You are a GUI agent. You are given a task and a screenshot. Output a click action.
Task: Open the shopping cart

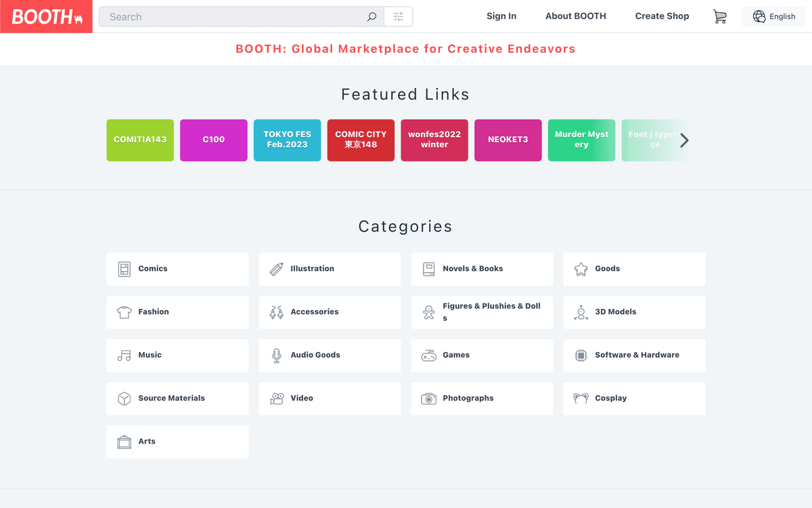pos(720,17)
